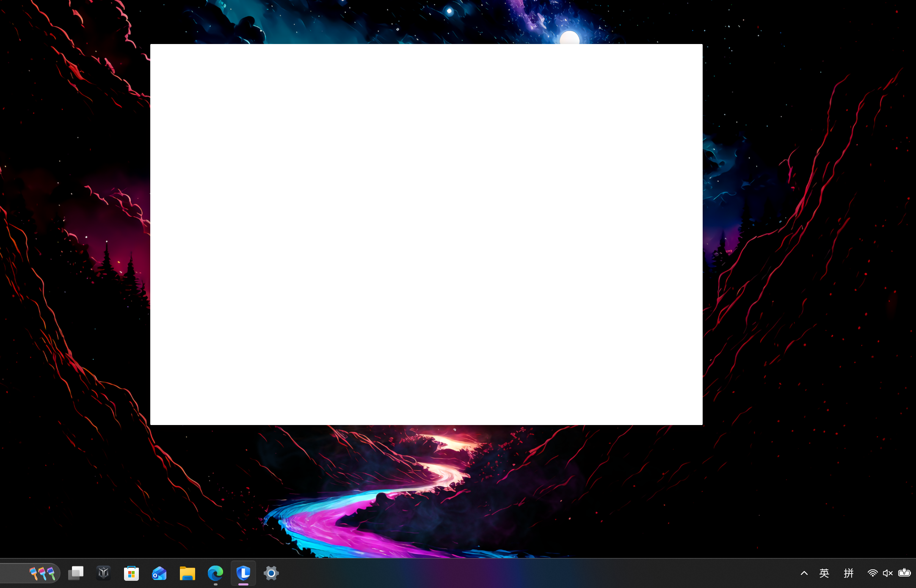Screen dimensions: 916x588
Task: Click the blue shield L app icon
Action: [243, 573]
